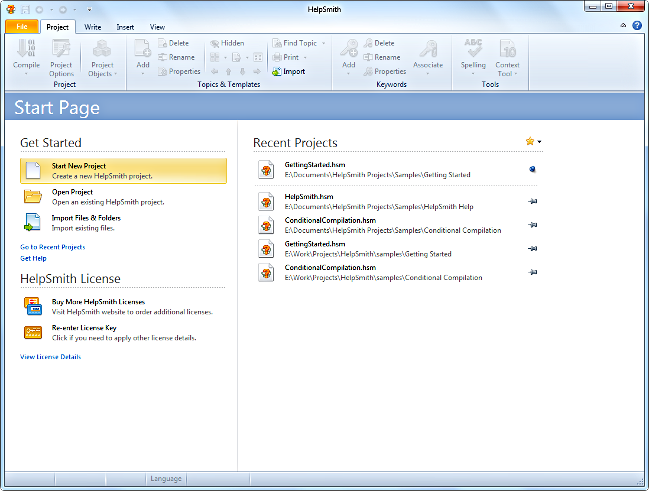Pin the HelpSmith.hsm recent project
Image resolution: width=649 pixels, height=491 pixels.
(532, 201)
